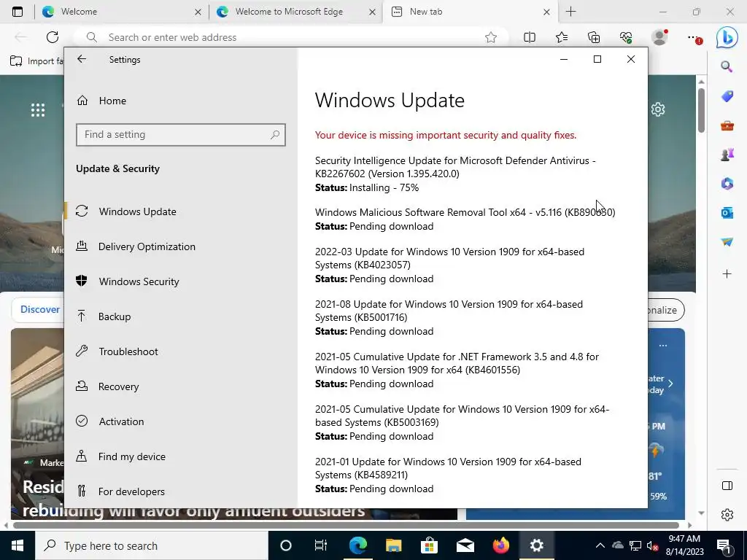
Task: Go back using Settings back arrow
Action: (x=82, y=59)
